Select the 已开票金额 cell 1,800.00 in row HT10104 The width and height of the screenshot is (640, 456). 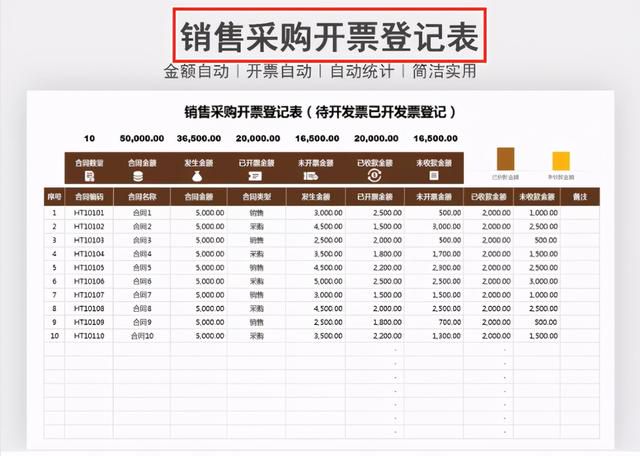point(375,254)
